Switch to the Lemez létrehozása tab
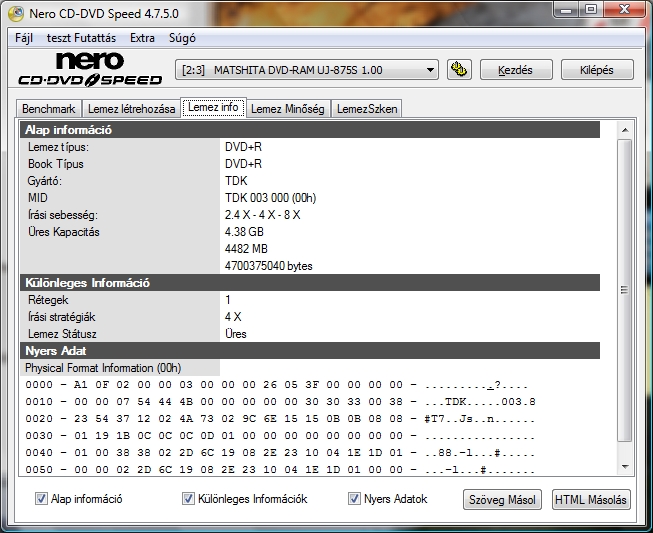653x533 pixels. 131,109
